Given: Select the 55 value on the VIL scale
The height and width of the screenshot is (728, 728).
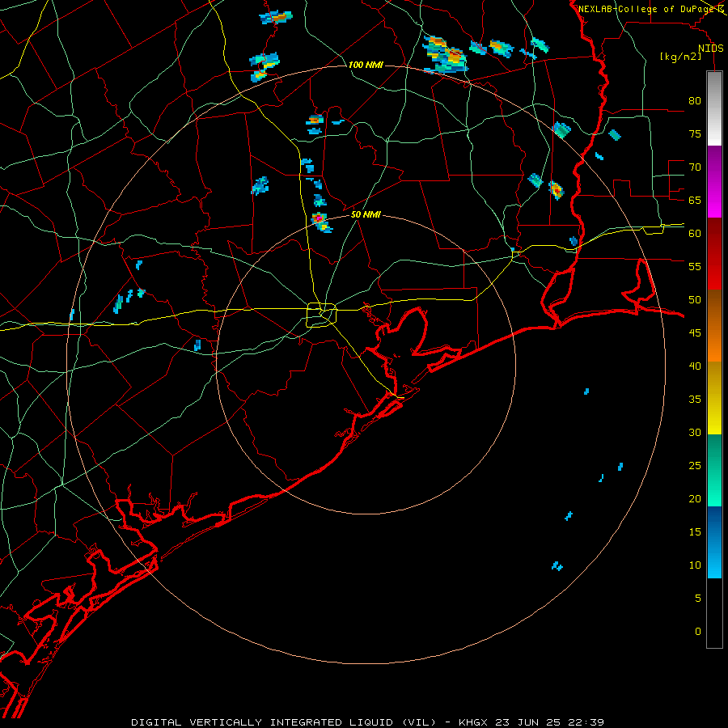Looking at the screenshot, I should point(695,266).
